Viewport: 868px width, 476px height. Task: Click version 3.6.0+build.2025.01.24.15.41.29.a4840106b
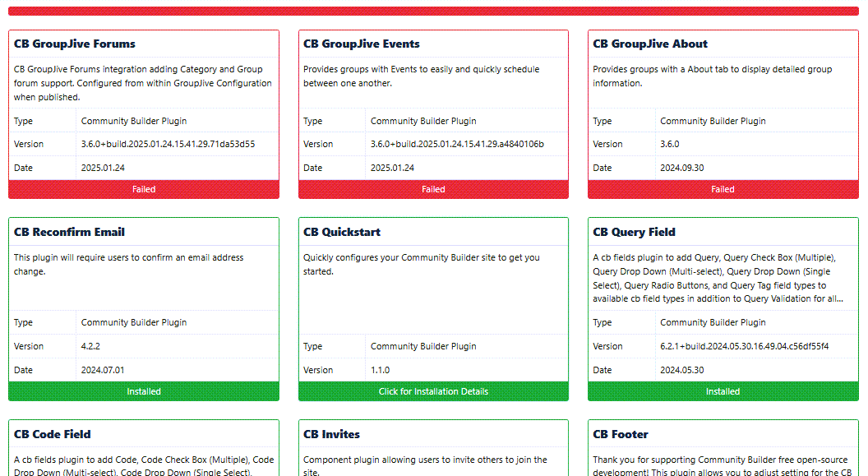(457, 144)
